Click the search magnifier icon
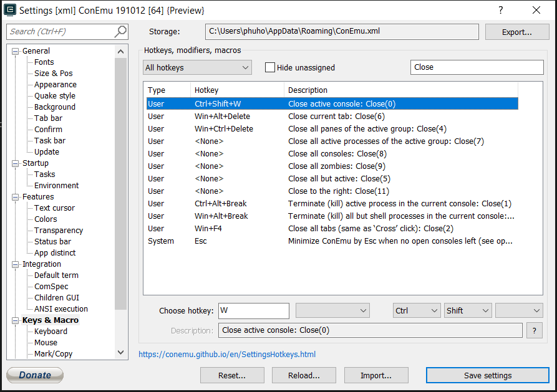Viewport: 557px width, 392px height. tap(122, 31)
